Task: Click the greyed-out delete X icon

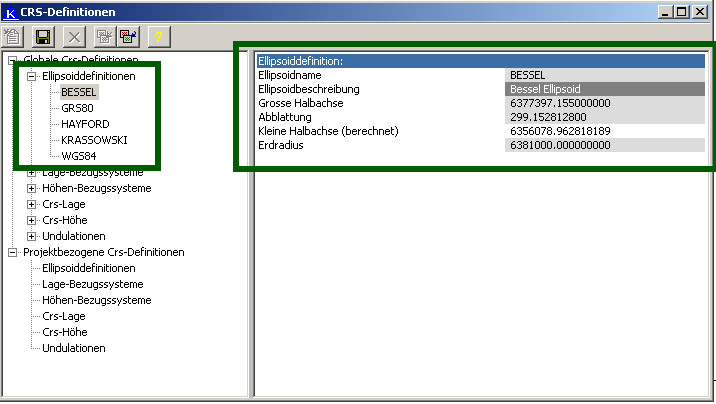Action: (x=73, y=37)
